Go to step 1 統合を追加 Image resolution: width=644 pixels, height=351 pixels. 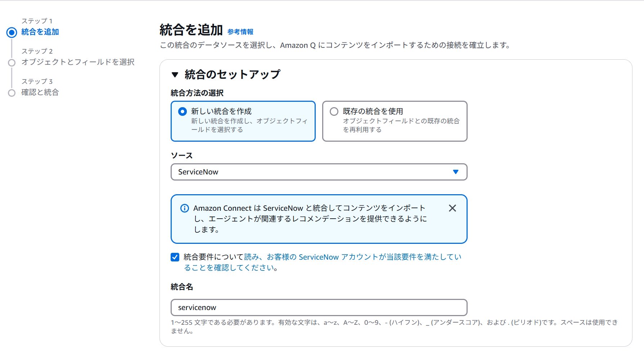[40, 32]
